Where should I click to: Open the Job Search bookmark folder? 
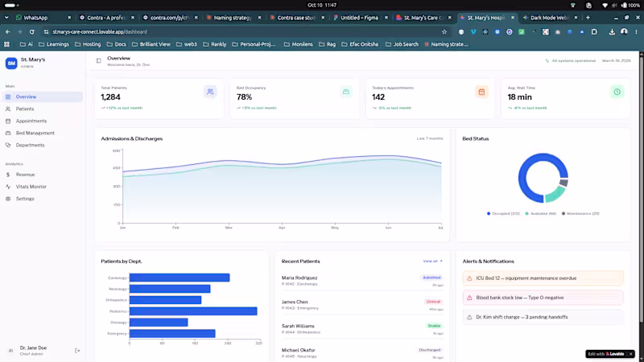tap(402, 44)
